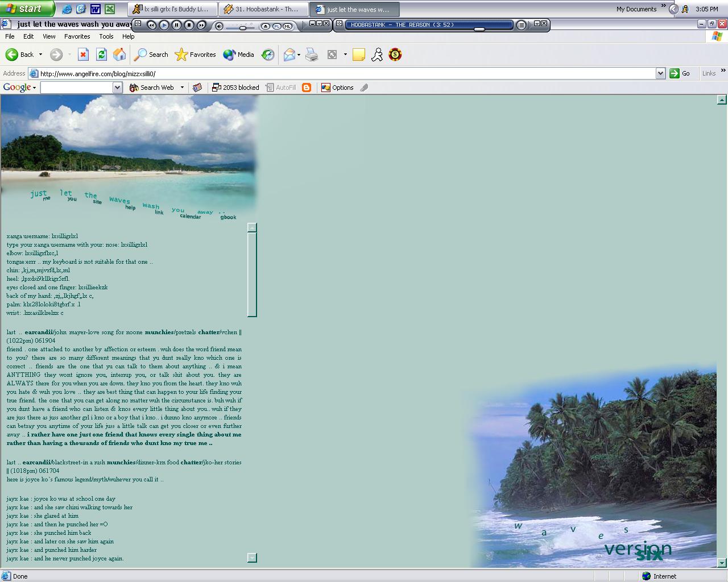
Task: Click the gbook link on the page
Action: pyautogui.click(x=228, y=217)
